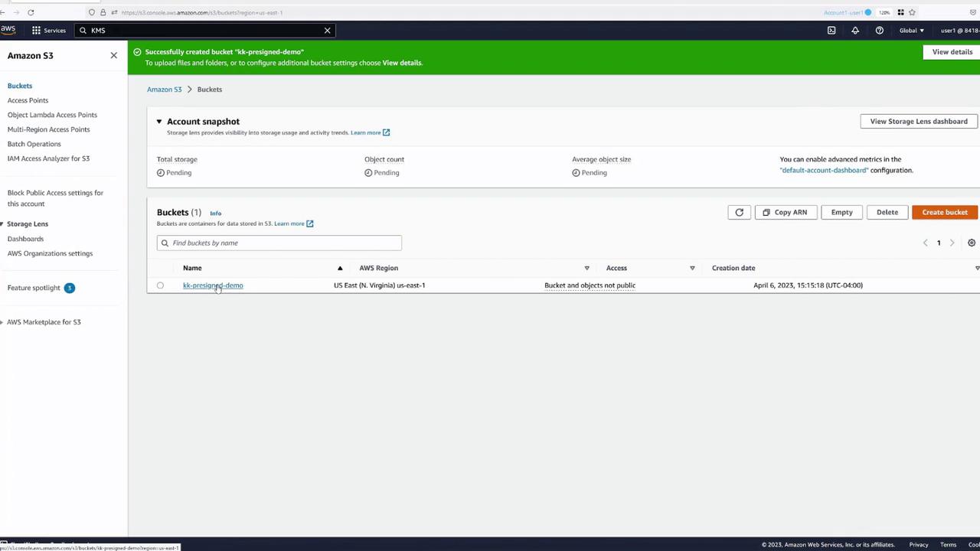Reload the browser page
980x551 pixels.
[31, 12]
